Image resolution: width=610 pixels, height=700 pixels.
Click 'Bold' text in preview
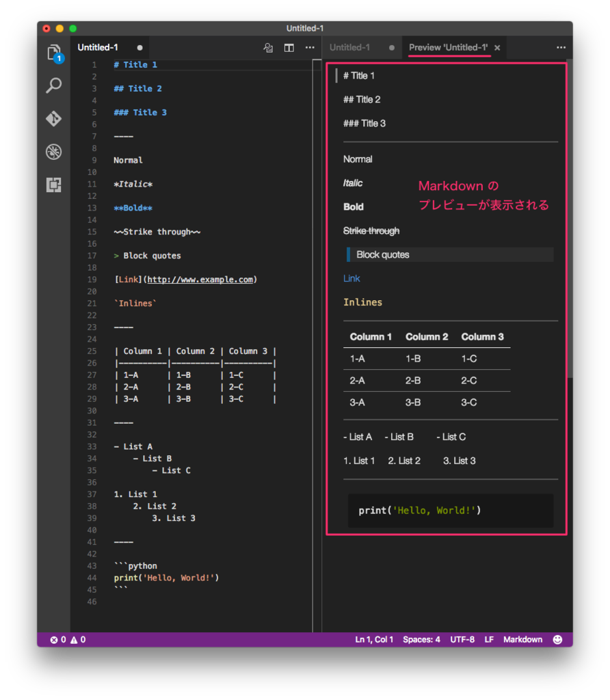(x=354, y=206)
